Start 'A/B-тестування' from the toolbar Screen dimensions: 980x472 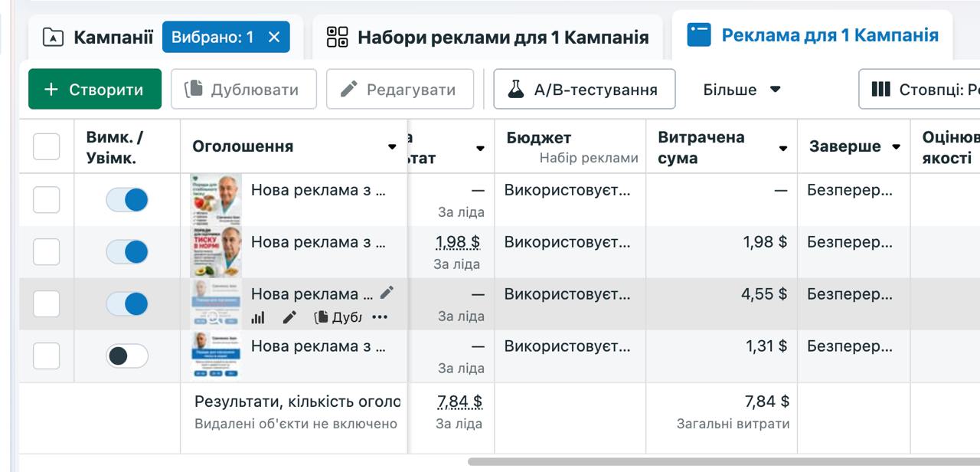[x=584, y=90]
